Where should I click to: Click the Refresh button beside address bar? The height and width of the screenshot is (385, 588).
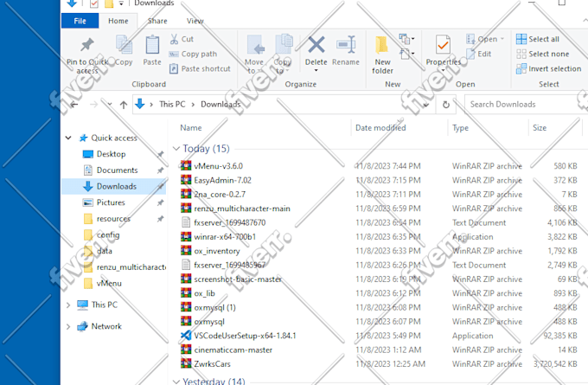(x=446, y=105)
